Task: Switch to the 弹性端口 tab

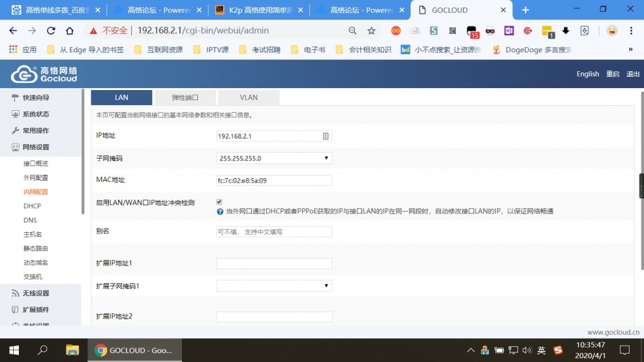Action: (185, 98)
